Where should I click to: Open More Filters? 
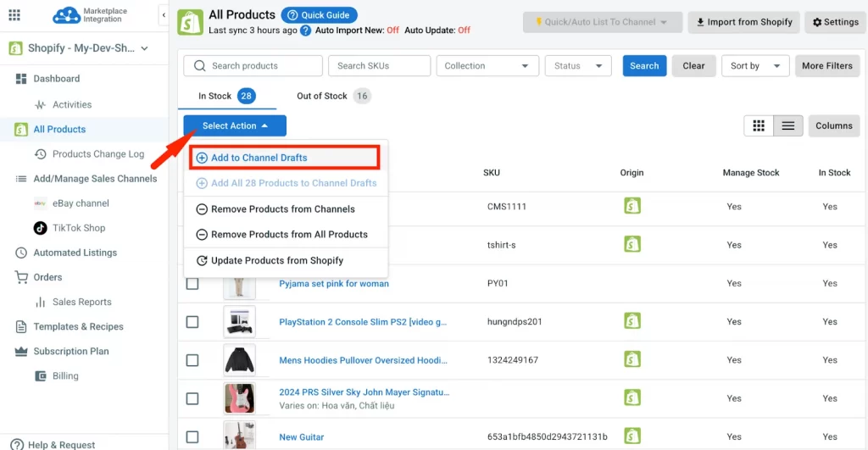click(x=827, y=66)
